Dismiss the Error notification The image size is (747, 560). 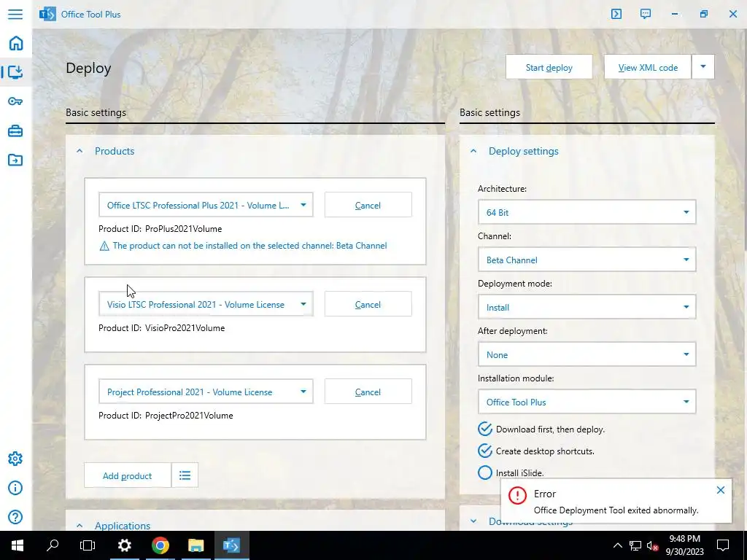coord(720,490)
